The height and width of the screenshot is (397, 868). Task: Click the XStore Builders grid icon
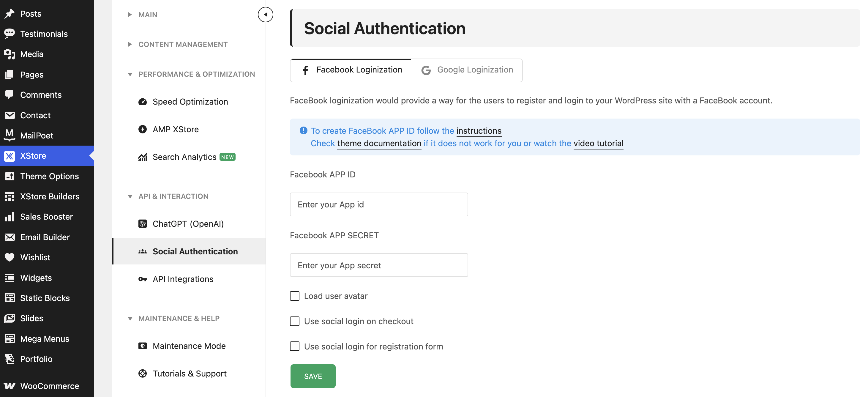coord(10,196)
